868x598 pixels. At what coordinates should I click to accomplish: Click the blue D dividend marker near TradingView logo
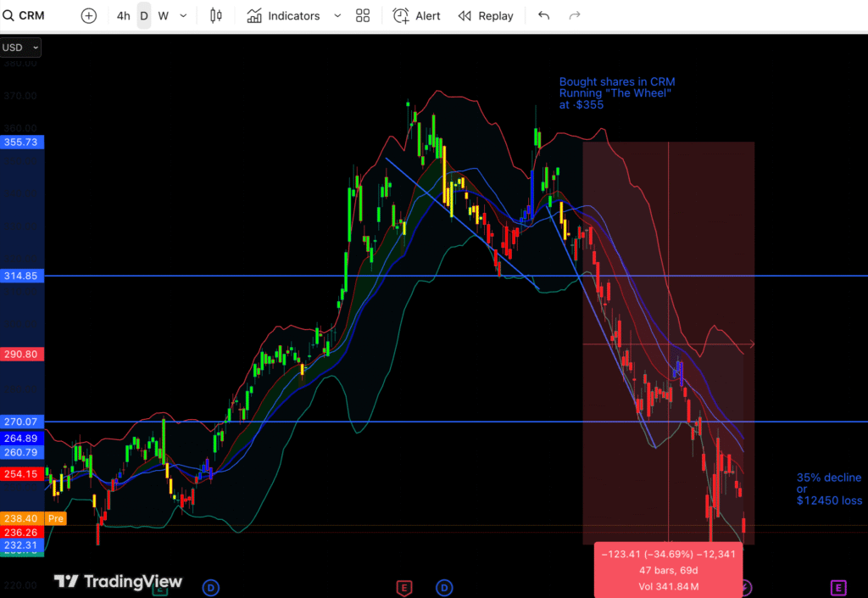(x=211, y=588)
